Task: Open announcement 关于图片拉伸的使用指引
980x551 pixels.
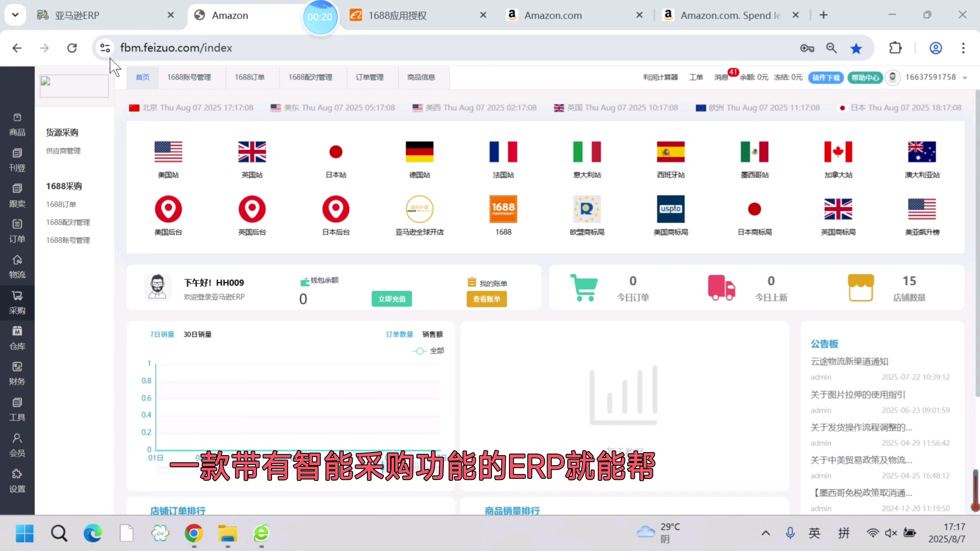Action: tap(858, 395)
